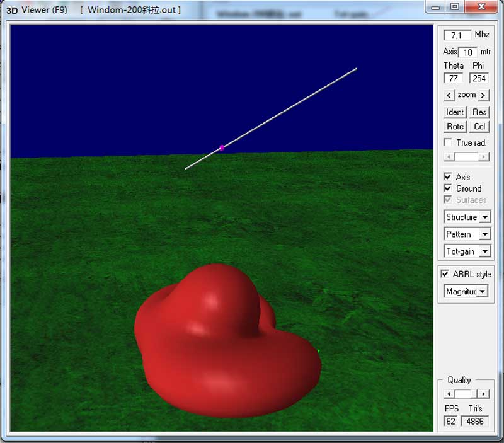Uncheck the Ground checkbox
Image resolution: width=504 pixels, height=443 pixels.
[x=447, y=188]
